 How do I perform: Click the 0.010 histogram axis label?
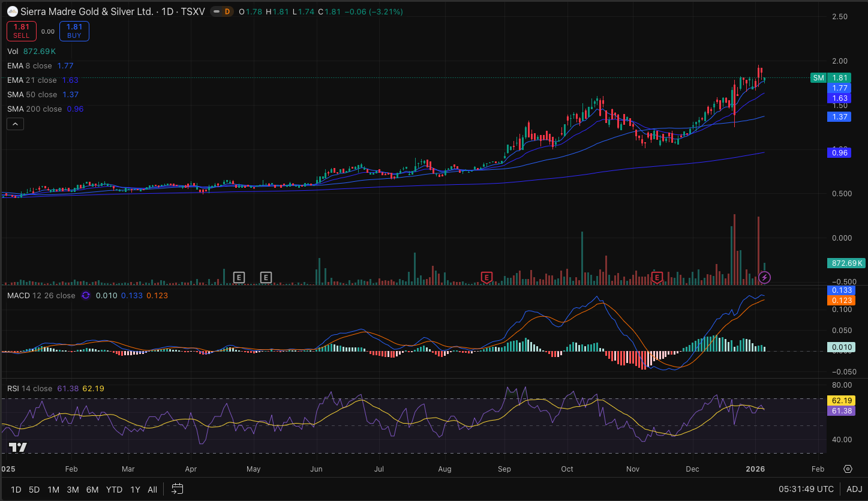tap(840, 347)
